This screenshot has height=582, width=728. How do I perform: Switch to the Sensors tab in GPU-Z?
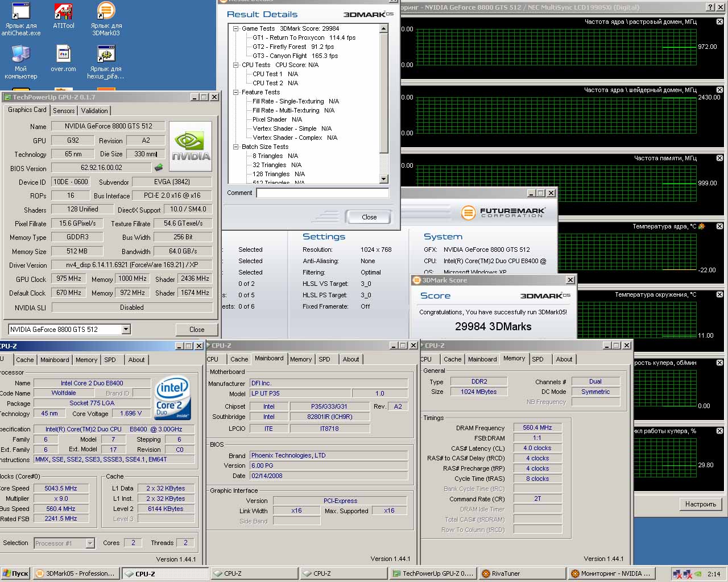click(x=64, y=111)
